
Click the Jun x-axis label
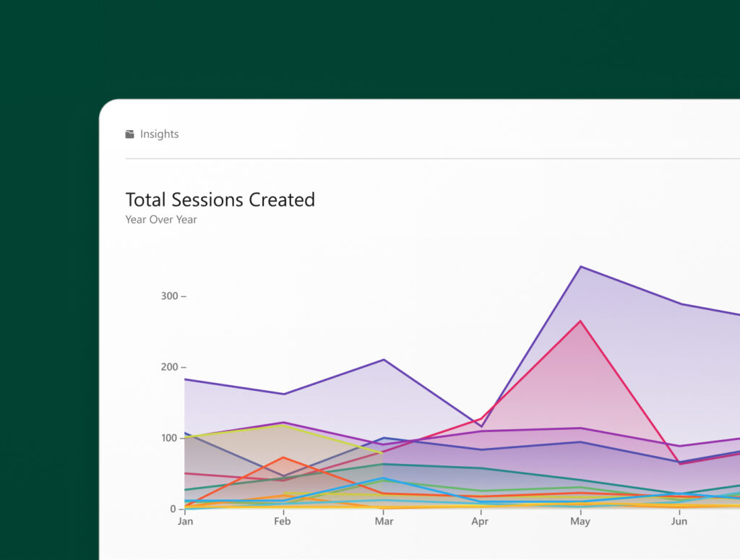pyautogui.click(x=679, y=521)
